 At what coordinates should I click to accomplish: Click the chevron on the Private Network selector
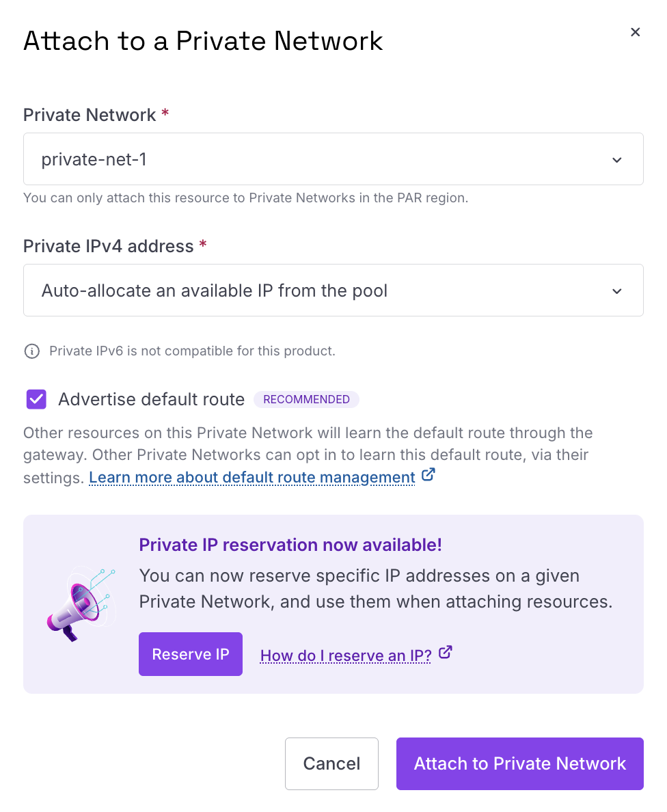coord(616,160)
